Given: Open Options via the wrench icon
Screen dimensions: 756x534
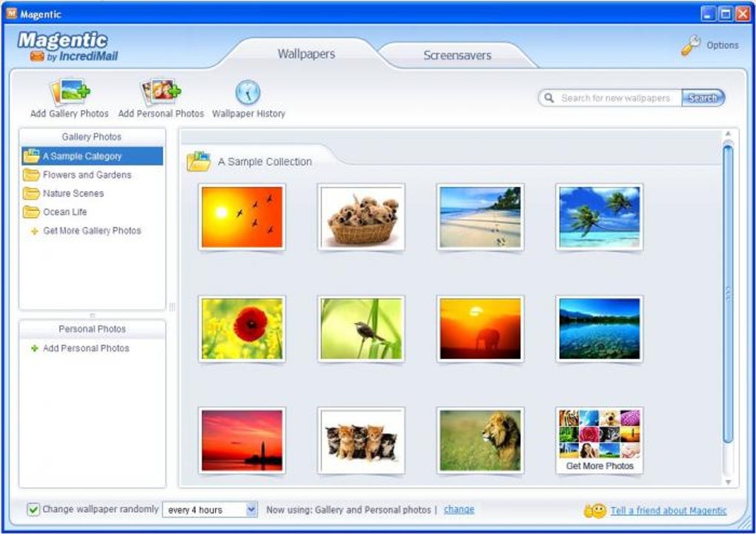Looking at the screenshot, I should tap(691, 45).
